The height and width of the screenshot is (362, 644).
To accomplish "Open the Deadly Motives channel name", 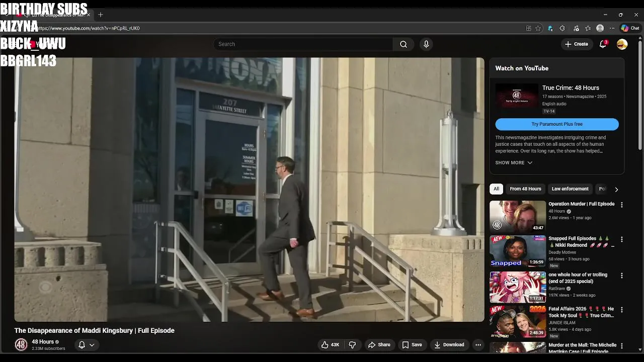I will [x=562, y=253].
